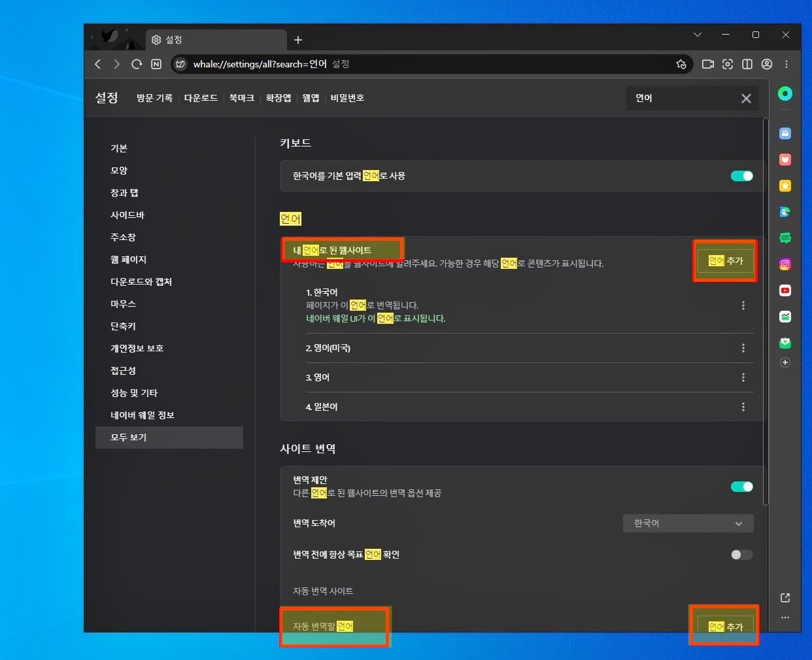Toggle 한국어를 기본 입력 언어로 사용 switch
This screenshot has width=812, height=660.
pos(742,176)
